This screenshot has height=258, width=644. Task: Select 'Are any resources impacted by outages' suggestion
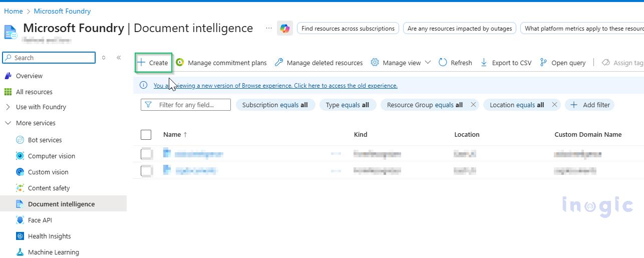[460, 29]
